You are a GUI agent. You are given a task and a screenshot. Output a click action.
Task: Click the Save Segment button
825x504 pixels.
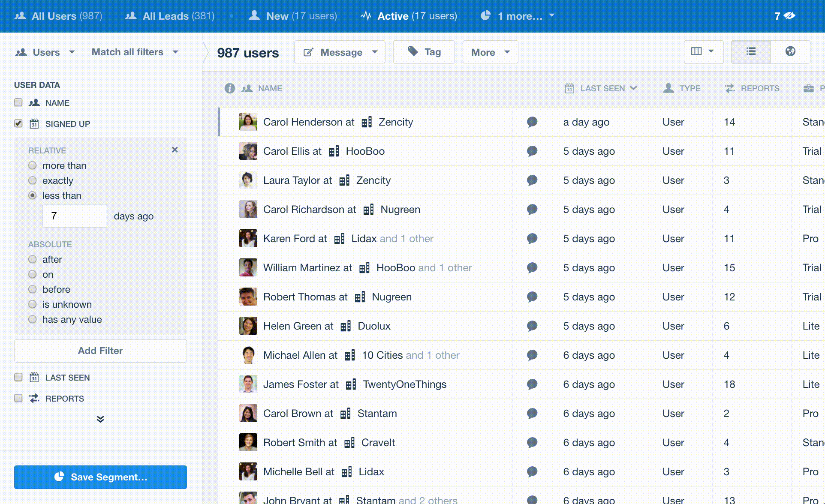[100, 477]
